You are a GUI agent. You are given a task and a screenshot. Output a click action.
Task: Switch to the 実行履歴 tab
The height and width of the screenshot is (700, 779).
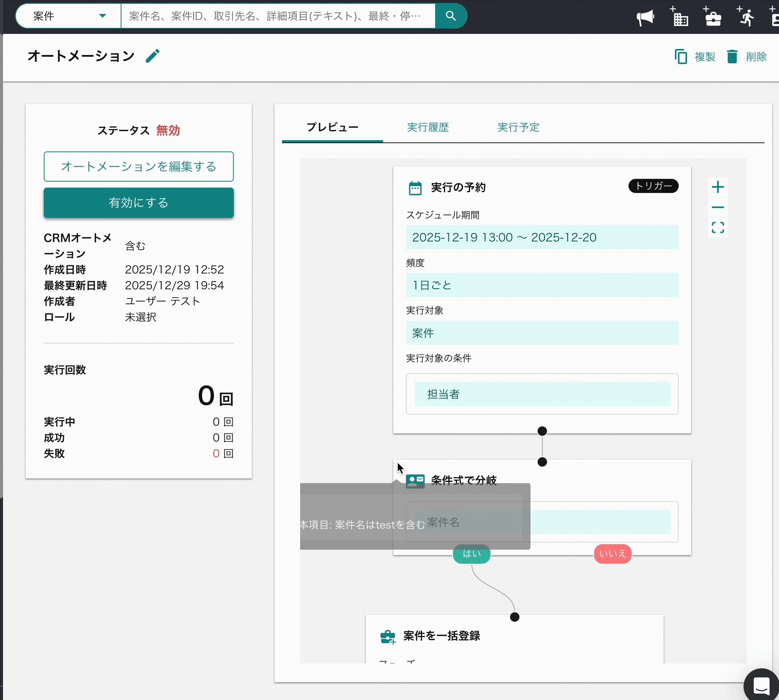tap(428, 127)
